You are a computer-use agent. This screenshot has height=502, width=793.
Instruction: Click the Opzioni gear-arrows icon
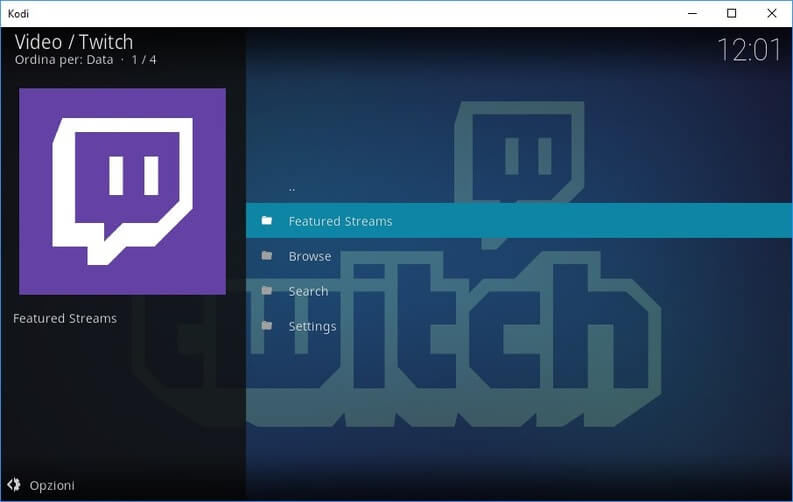pos(14,485)
